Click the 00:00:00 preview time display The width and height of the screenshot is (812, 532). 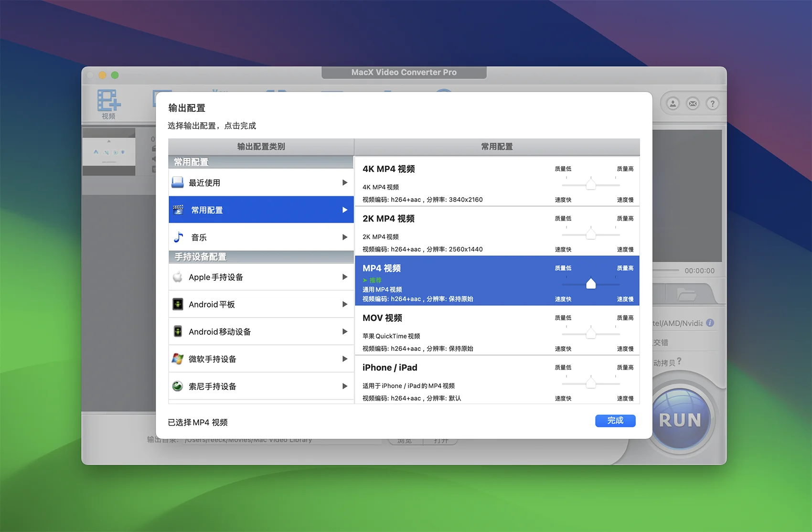pyautogui.click(x=700, y=271)
